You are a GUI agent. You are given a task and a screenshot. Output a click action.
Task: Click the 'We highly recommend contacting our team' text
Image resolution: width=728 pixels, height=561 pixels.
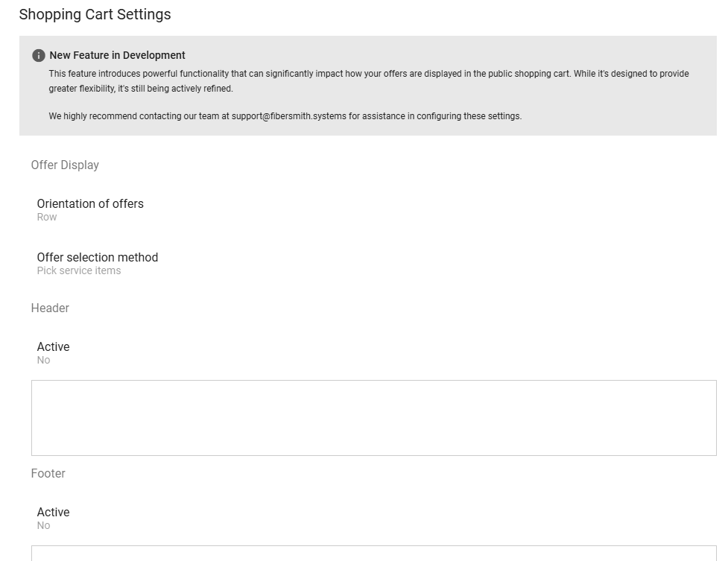(x=134, y=116)
